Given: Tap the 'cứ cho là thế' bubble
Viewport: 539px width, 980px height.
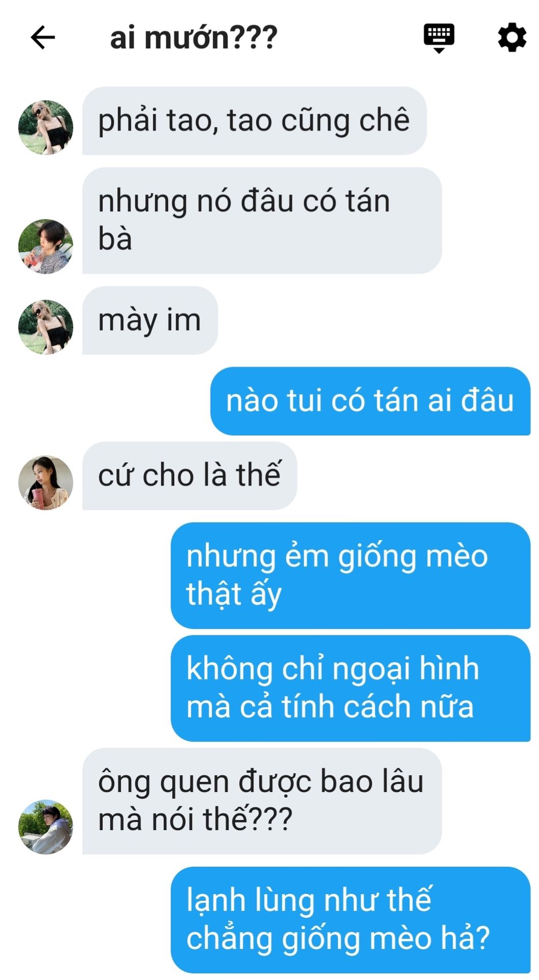Looking at the screenshot, I should pyautogui.click(x=189, y=476).
